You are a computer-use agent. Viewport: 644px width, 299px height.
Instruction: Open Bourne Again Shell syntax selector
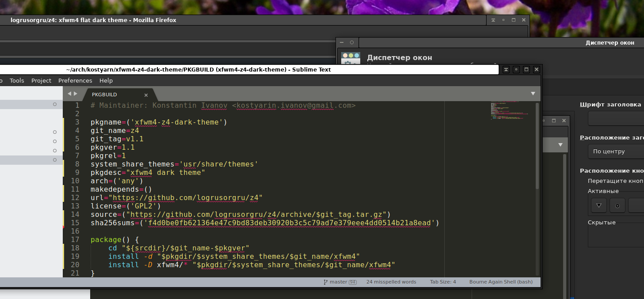click(x=501, y=282)
